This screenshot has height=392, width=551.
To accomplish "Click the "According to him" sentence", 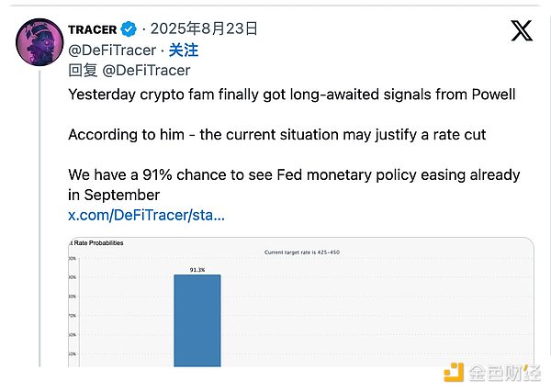I will [x=275, y=135].
